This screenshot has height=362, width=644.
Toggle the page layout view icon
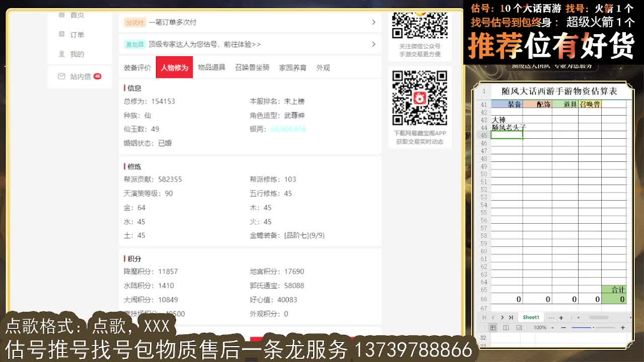[506, 327]
